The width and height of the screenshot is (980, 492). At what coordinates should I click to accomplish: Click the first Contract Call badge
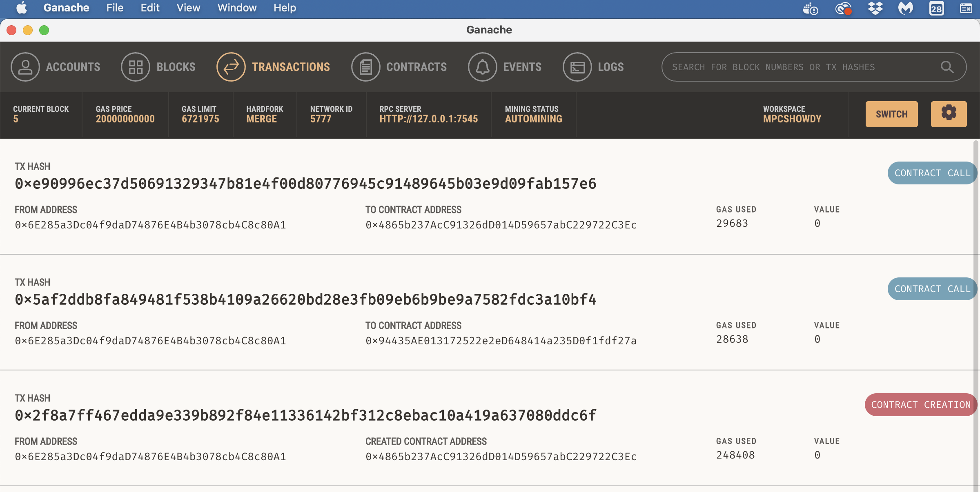(932, 173)
